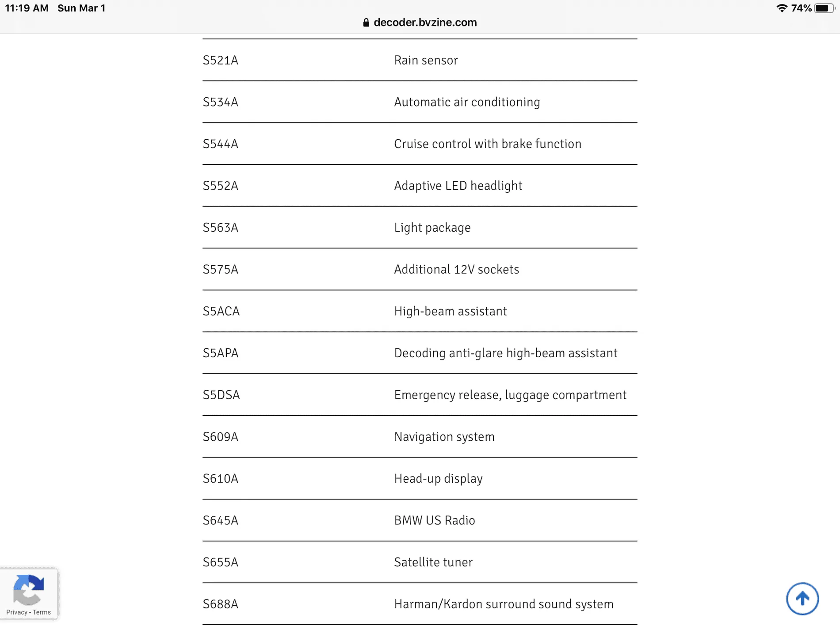840x630 pixels.
Task: Tap the 11:19 AM clock in status bar
Action: [x=27, y=8]
